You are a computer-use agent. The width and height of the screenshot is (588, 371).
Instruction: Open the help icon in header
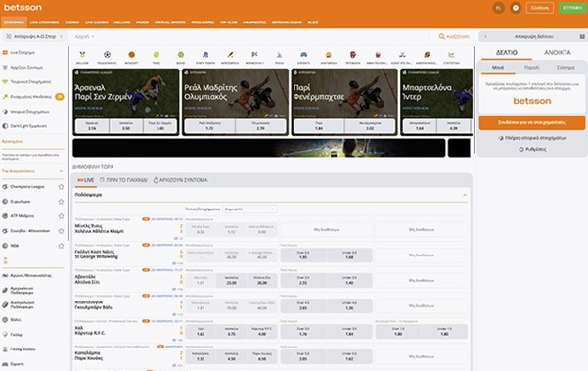516,8
